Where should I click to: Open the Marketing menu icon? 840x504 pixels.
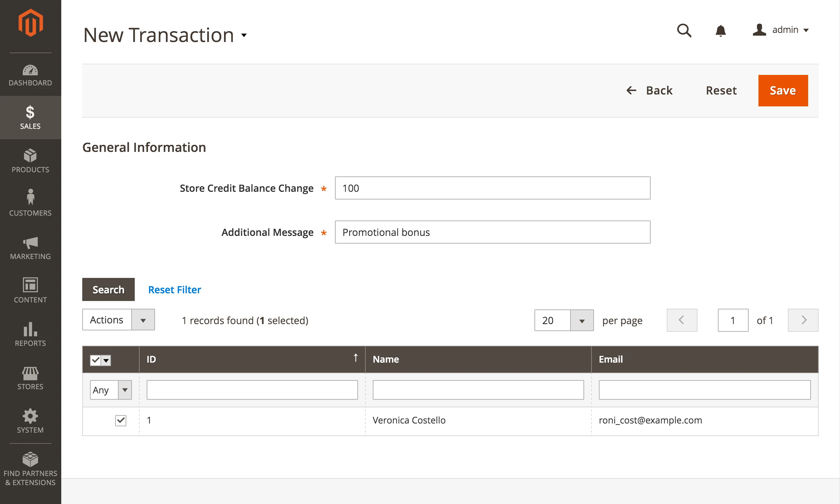[x=30, y=243]
